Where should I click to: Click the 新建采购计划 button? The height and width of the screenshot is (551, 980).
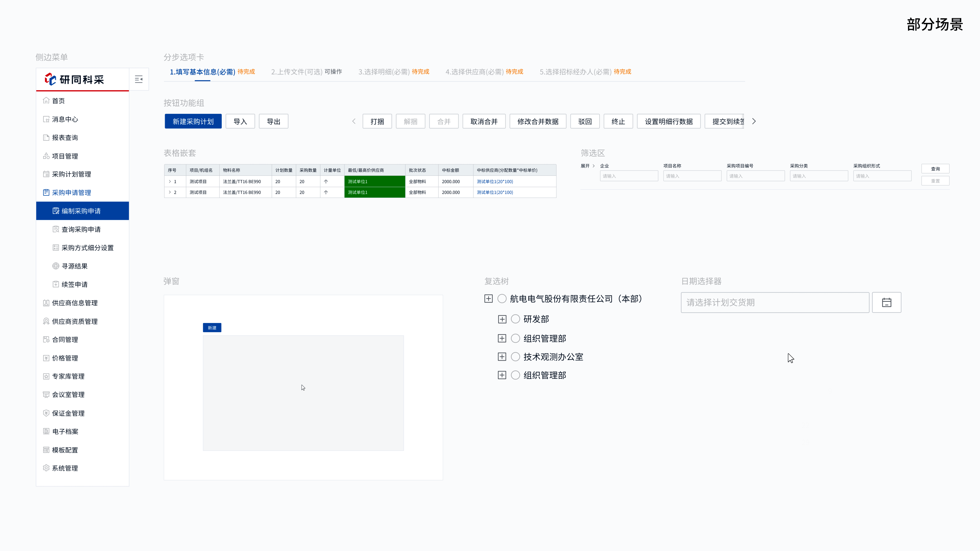[x=193, y=121]
